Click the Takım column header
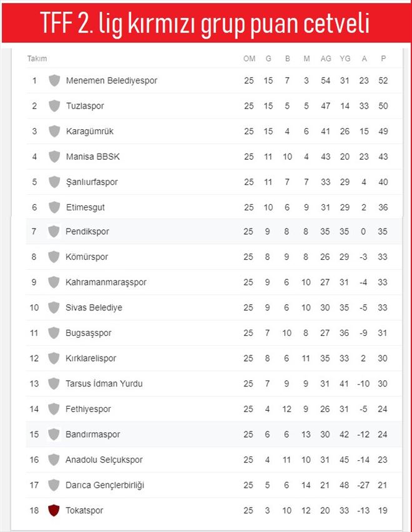The image size is (412, 532). [37, 59]
